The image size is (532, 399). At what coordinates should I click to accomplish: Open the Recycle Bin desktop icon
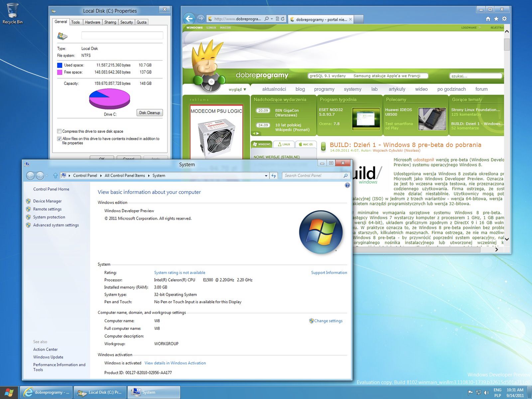[12, 14]
